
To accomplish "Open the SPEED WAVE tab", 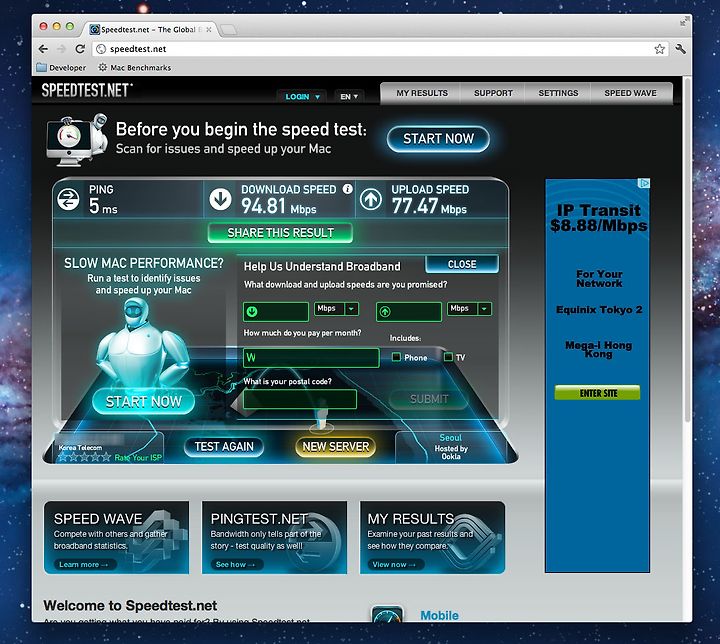I will (x=630, y=93).
